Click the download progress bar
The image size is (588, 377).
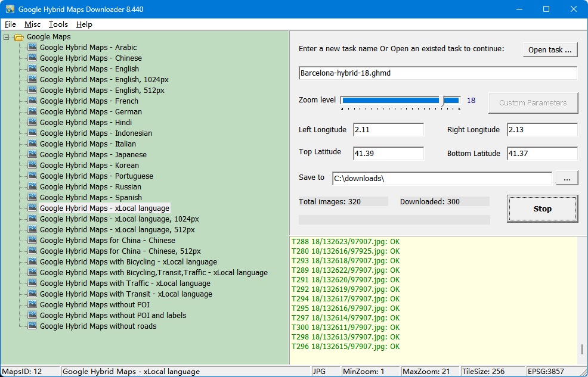tap(394, 220)
